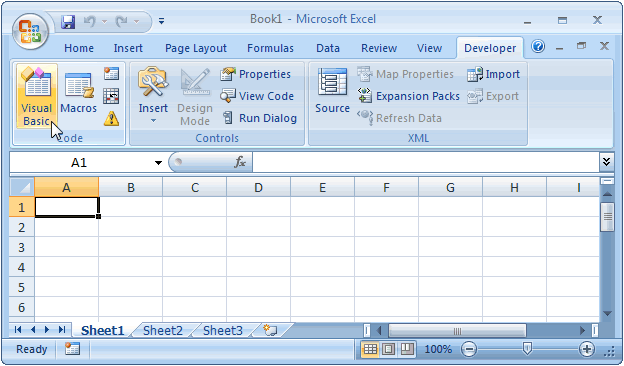Customize Quick Access Toolbar dropdown

(161, 21)
